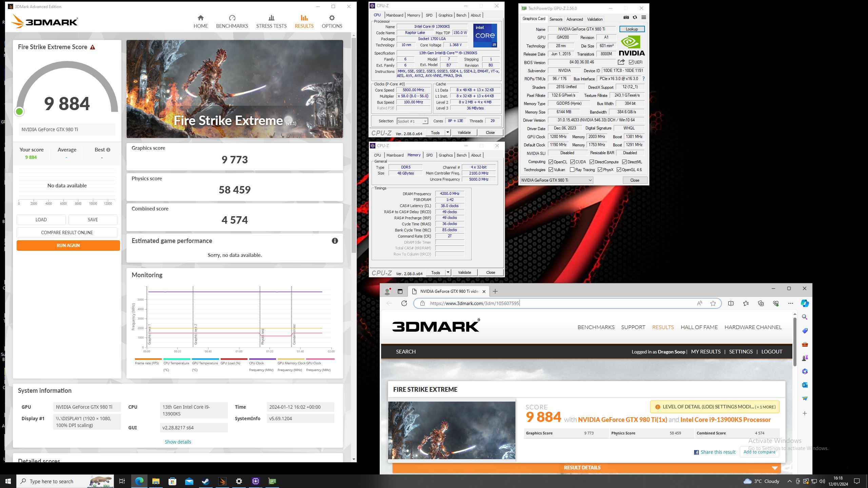Click the Windows Start button
This screenshot has height=488, width=868.
tap(8, 481)
